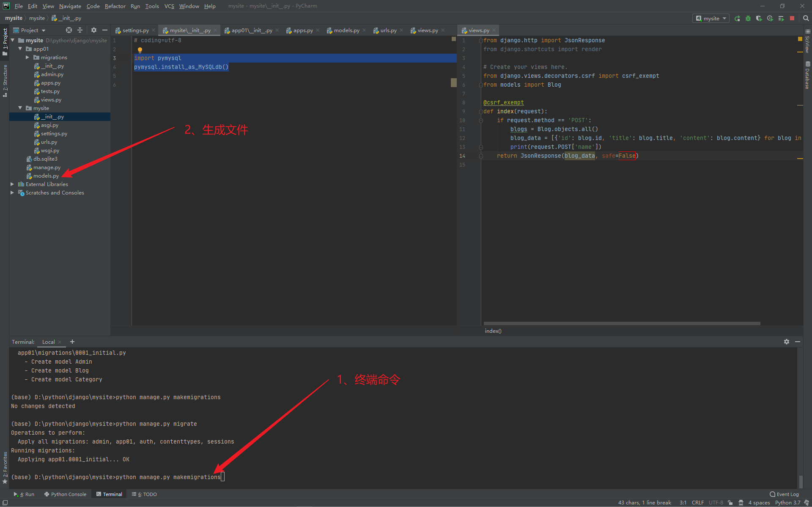Image resolution: width=812 pixels, height=507 pixels.
Task: Select db.sqlite3 in project tree
Action: tap(45, 159)
